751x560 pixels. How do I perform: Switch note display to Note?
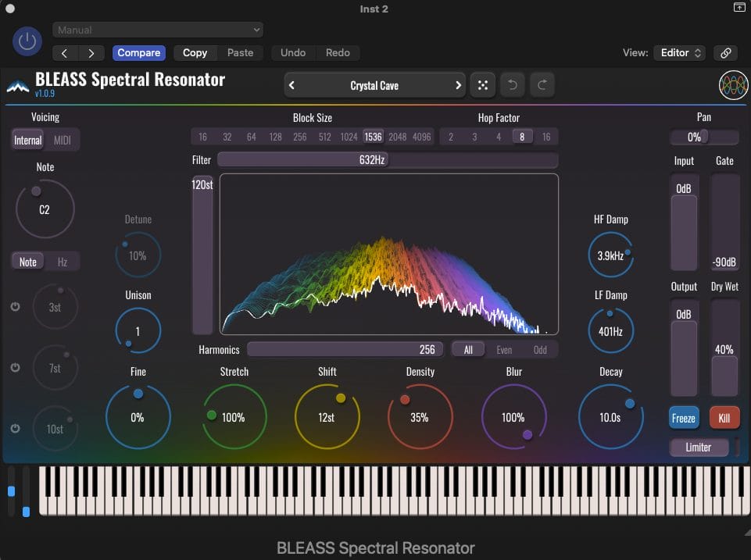[28, 262]
